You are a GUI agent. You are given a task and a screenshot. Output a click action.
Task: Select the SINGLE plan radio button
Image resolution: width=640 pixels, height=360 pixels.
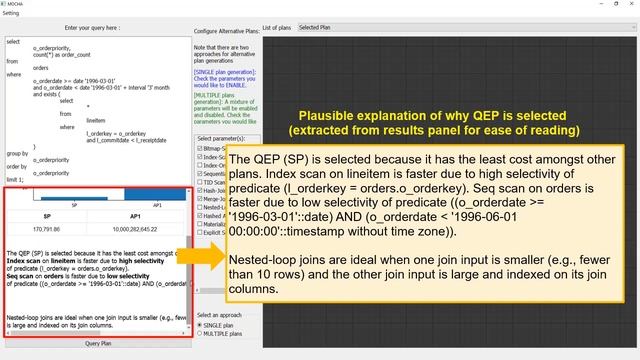pos(200,325)
